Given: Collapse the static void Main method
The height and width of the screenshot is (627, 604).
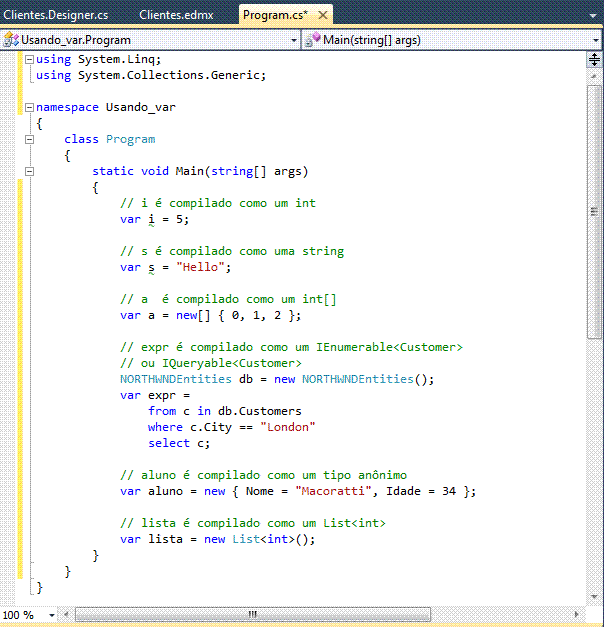Looking at the screenshot, I should coord(29,172).
